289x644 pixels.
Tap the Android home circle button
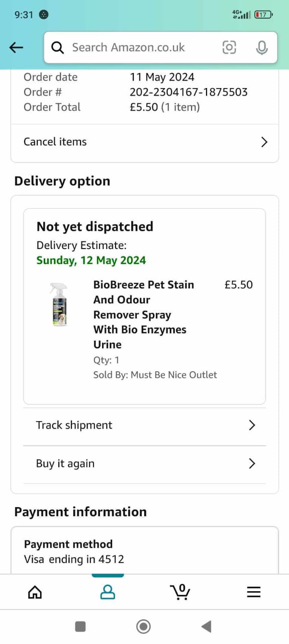pyautogui.click(x=144, y=626)
